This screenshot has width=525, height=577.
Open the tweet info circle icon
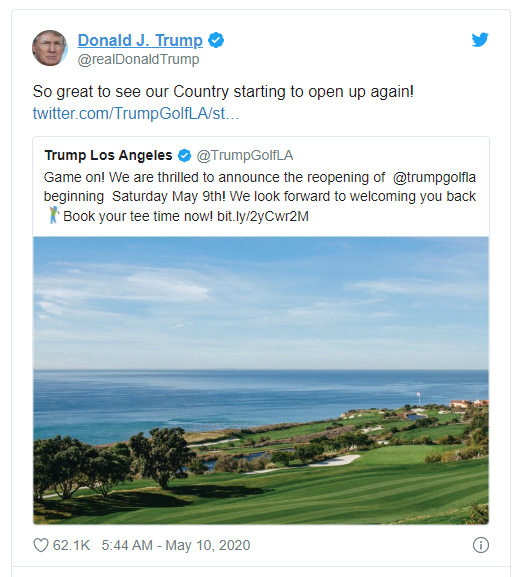[x=480, y=545]
